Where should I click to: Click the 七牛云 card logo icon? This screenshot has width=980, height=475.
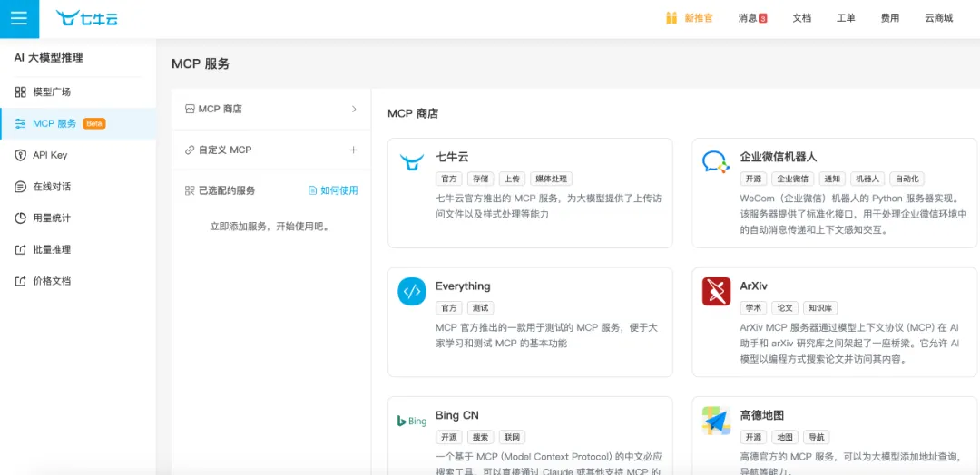click(412, 161)
